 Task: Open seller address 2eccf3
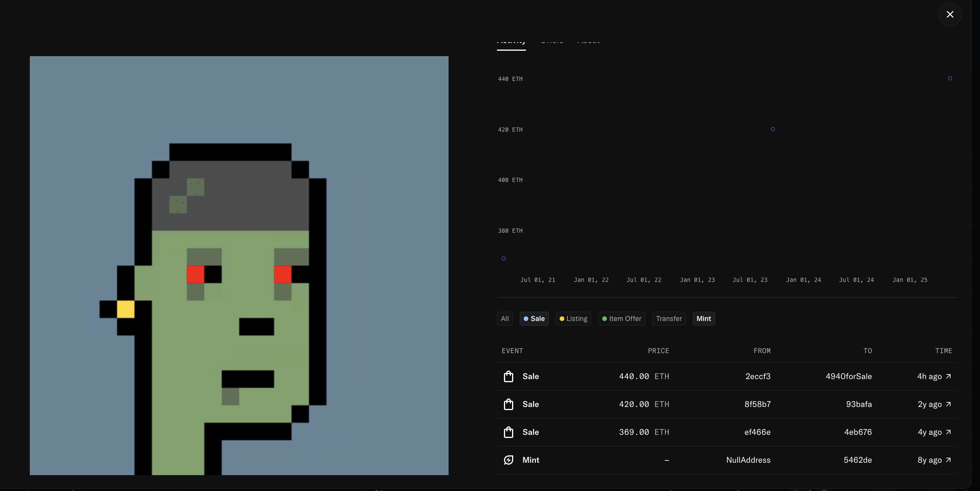click(758, 376)
